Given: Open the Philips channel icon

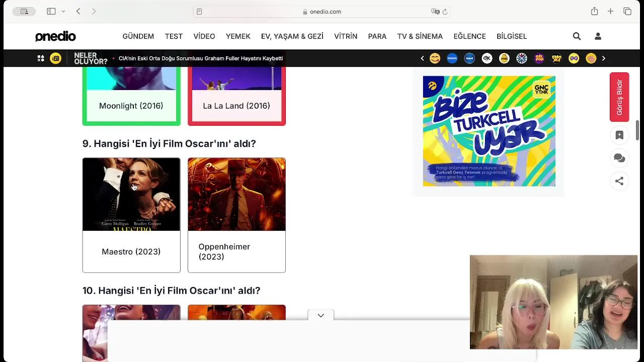Looking at the screenshot, I should [x=452, y=58].
